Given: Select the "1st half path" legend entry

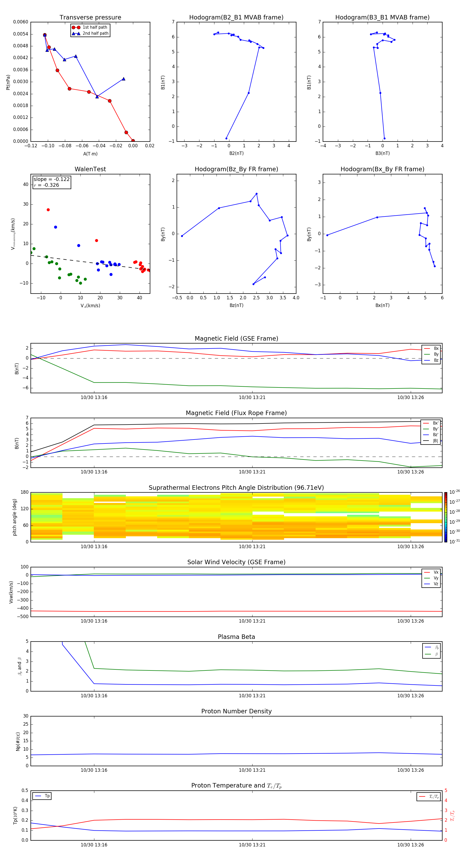Looking at the screenshot, I should (90, 27).
